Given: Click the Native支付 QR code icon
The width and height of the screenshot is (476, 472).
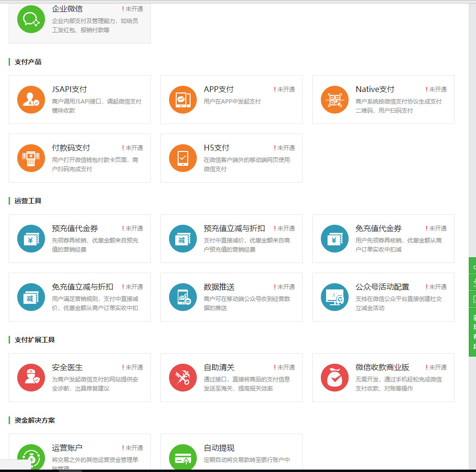Looking at the screenshot, I should coord(335,100).
